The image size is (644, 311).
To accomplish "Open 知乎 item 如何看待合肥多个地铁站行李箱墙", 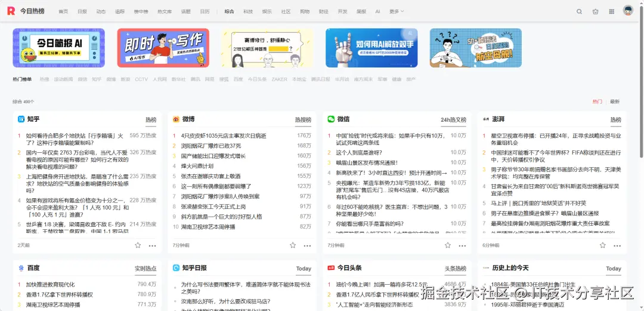I will pos(75,139).
